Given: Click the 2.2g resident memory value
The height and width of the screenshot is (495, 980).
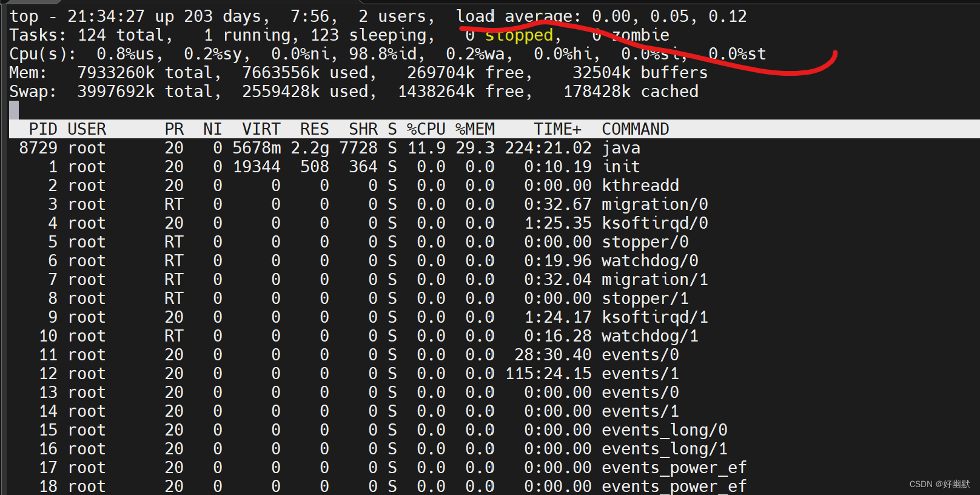Looking at the screenshot, I should [x=310, y=148].
